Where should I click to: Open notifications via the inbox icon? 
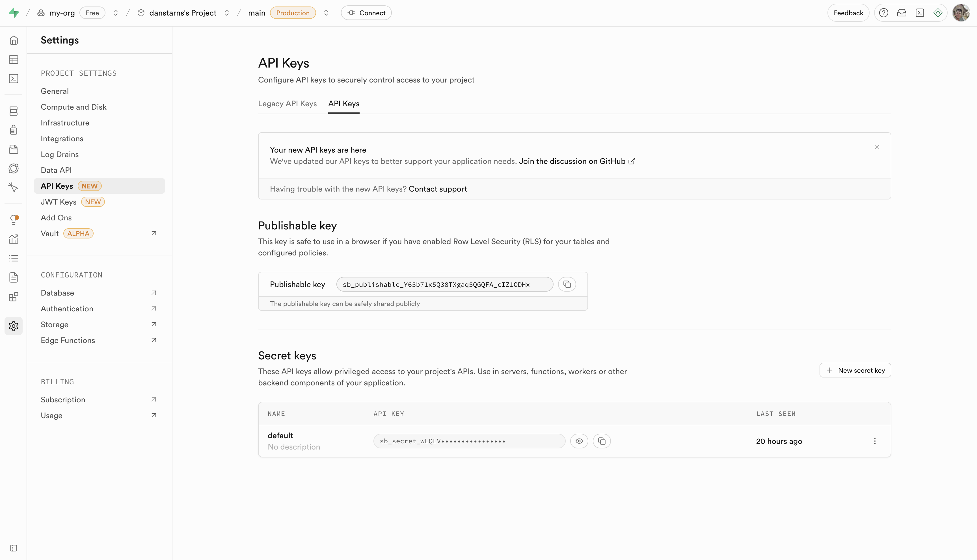902,12
